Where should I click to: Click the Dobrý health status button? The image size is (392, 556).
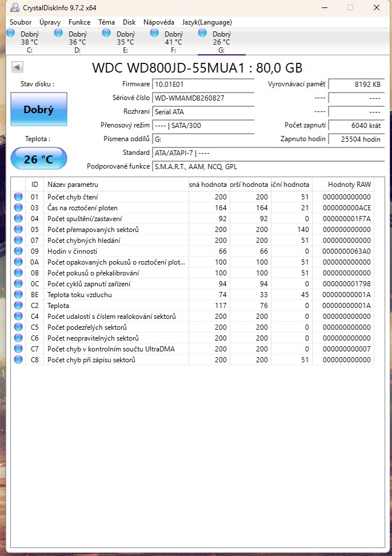tap(39, 109)
